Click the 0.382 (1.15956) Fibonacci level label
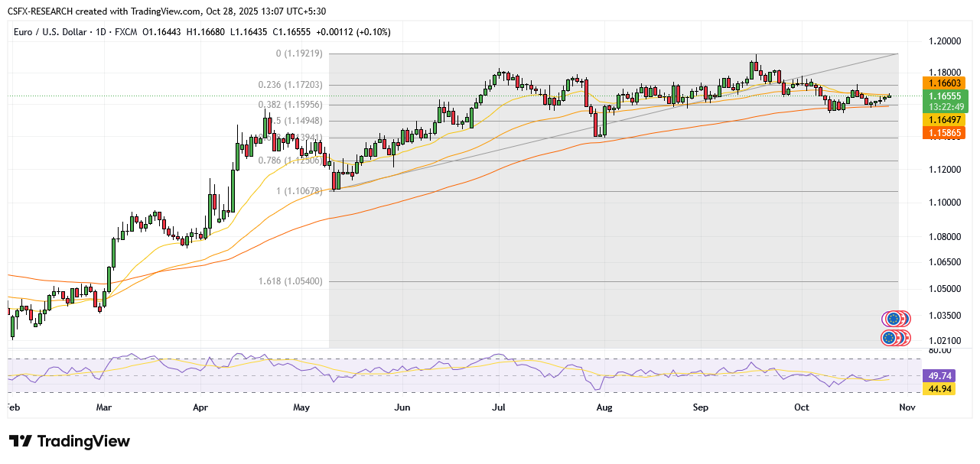980x464 pixels. (x=290, y=105)
